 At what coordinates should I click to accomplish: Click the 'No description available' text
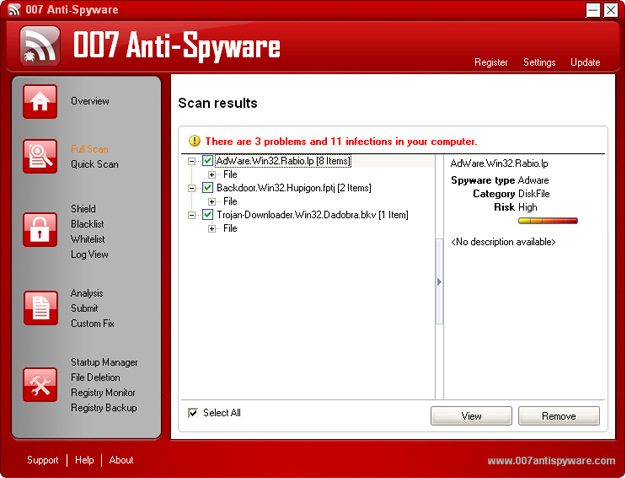click(x=503, y=242)
